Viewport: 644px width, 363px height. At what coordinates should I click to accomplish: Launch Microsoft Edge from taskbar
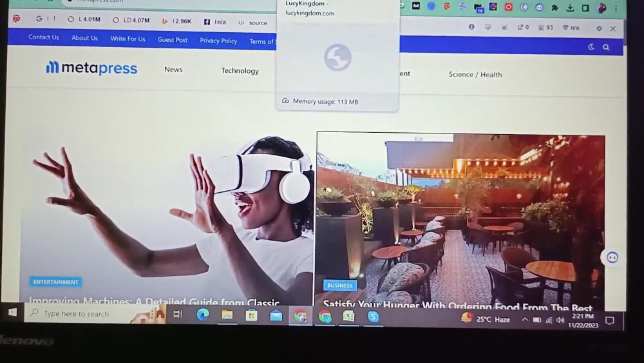[202, 315]
